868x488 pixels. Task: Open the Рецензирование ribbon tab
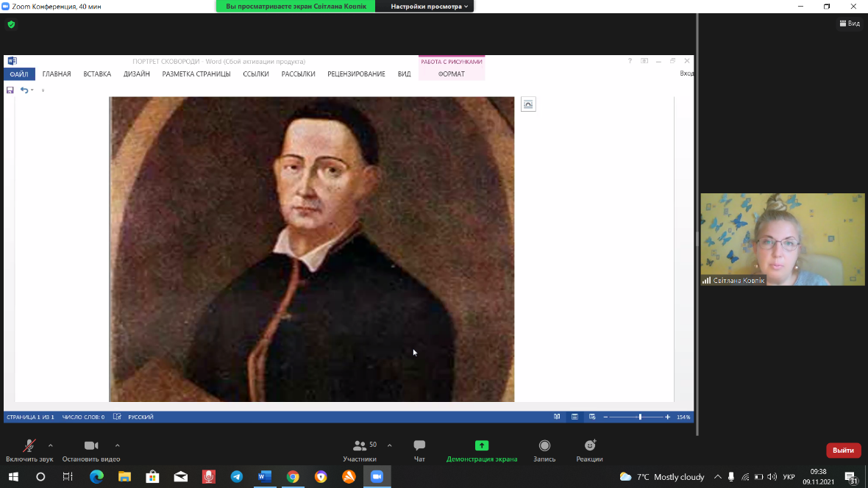pos(356,74)
